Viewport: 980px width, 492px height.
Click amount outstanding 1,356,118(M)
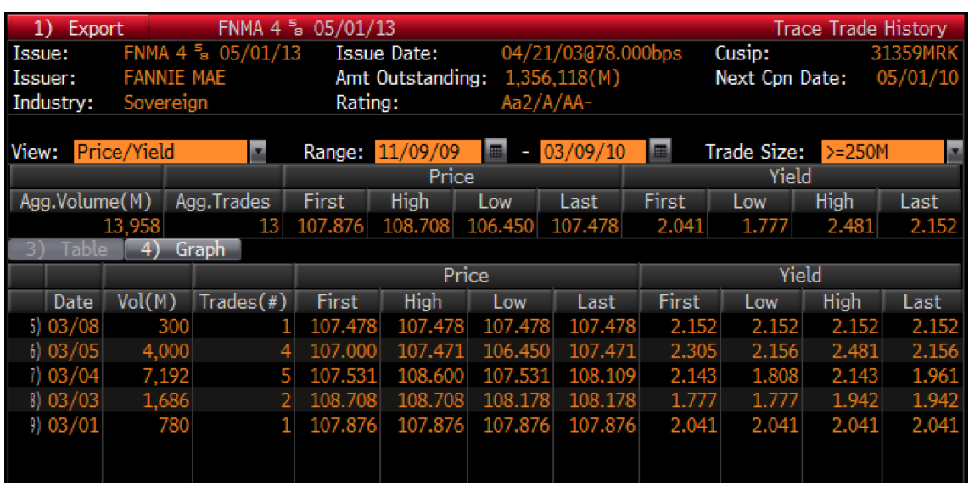pyautogui.click(x=563, y=78)
